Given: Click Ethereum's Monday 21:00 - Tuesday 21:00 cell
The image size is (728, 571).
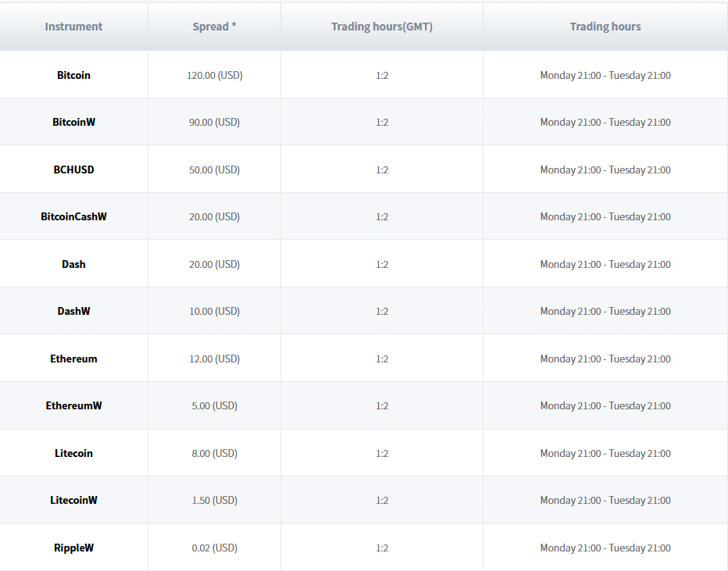Looking at the screenshot, I should 605,359.
